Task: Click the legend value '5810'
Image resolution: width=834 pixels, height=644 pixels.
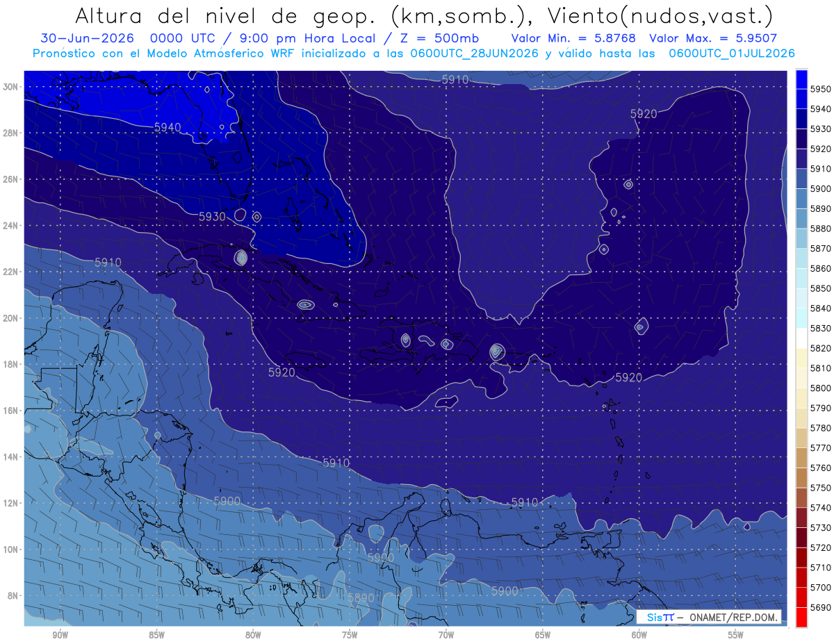Action: point(821,368)
